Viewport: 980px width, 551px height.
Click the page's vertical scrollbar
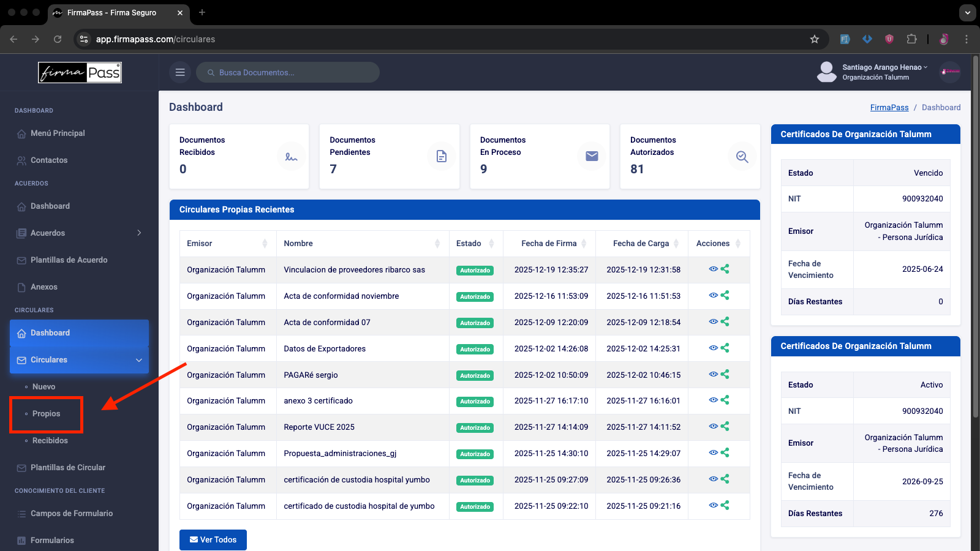[x=975, y=245]
